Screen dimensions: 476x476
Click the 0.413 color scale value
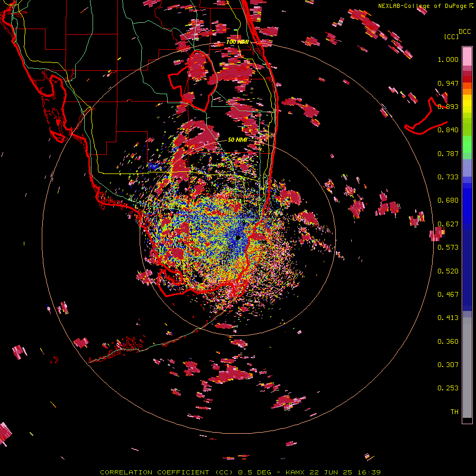click(x=448, y=318)
